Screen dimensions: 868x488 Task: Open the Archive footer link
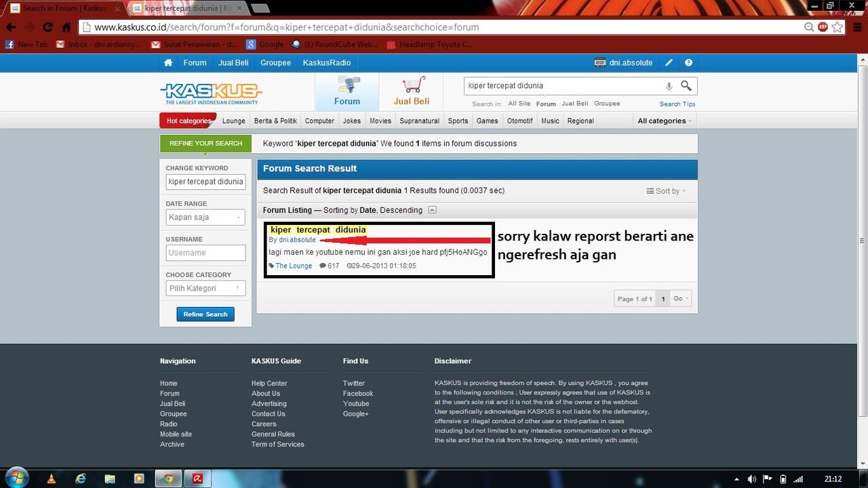tap(172, 445)
